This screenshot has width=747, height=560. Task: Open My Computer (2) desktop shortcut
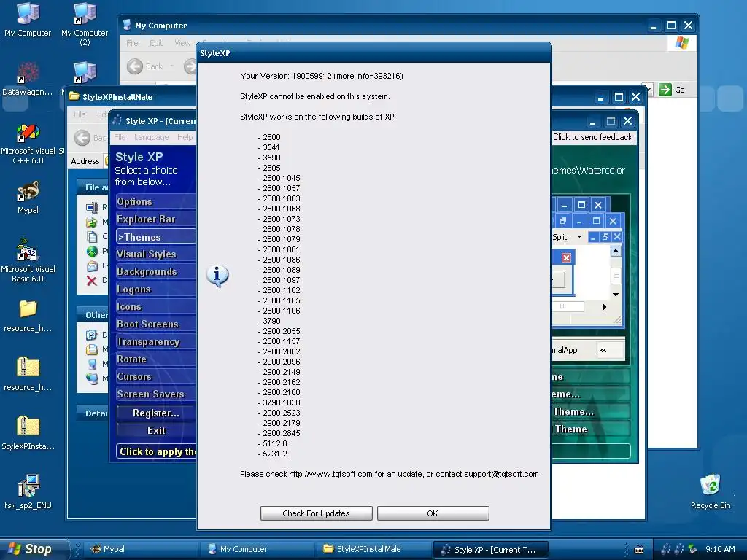(85, 24)
